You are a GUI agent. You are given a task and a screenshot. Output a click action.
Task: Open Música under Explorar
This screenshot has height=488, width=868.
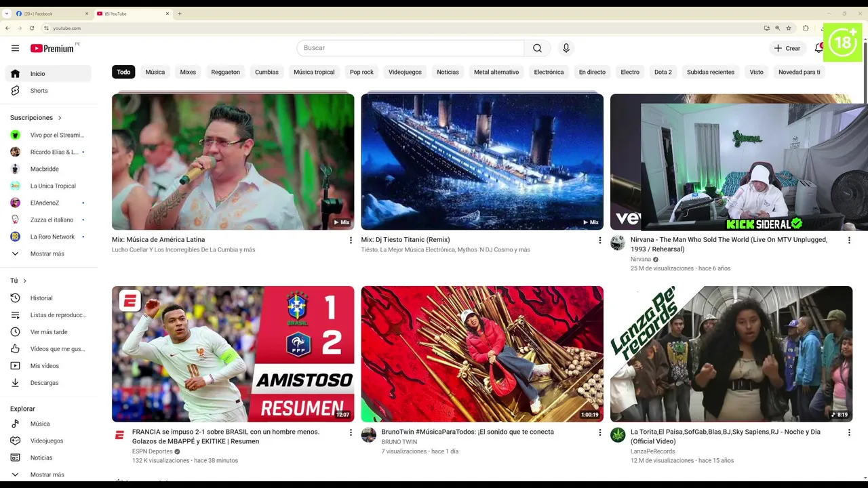pos(47,424)
